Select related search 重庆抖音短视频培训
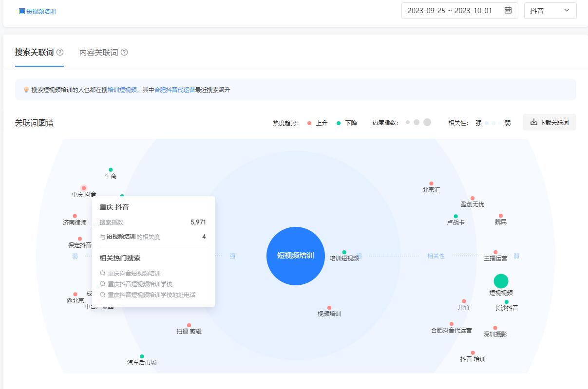 tap(134, 273)
